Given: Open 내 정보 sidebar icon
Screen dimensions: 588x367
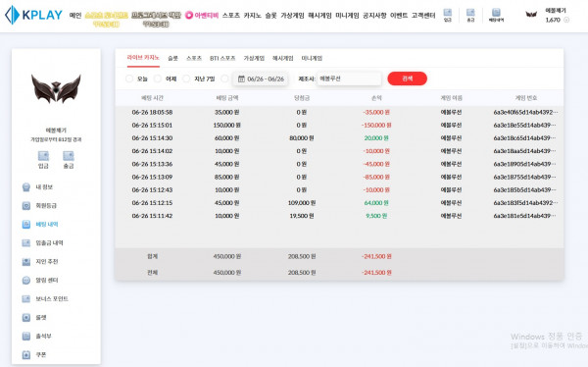Looking at the screenshot, I should point(25,187).
